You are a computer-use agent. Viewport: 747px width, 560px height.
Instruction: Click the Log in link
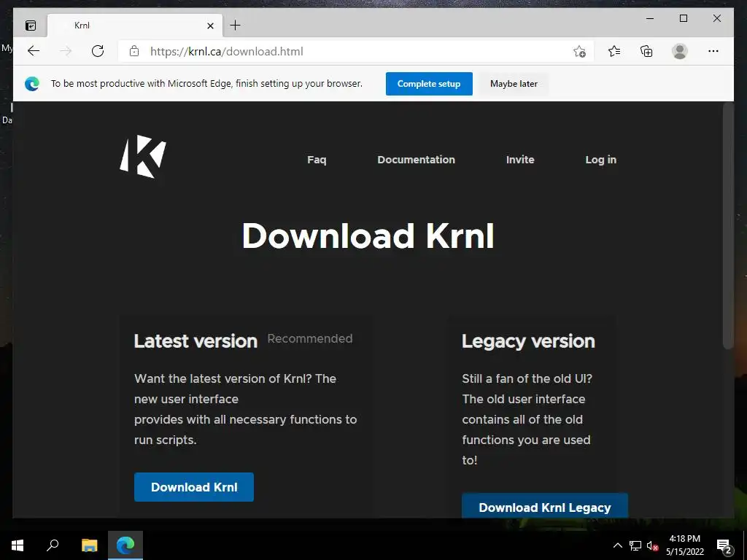[601, 160]
